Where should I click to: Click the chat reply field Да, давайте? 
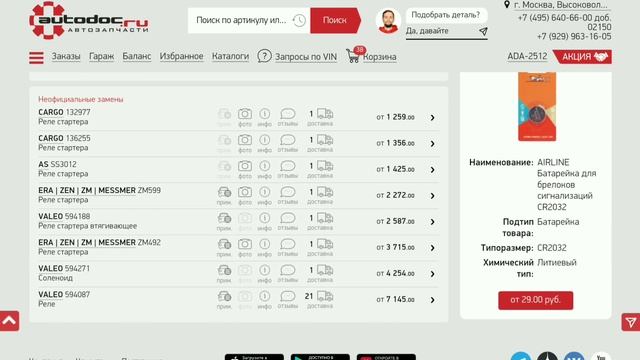(x=441, y=31)
